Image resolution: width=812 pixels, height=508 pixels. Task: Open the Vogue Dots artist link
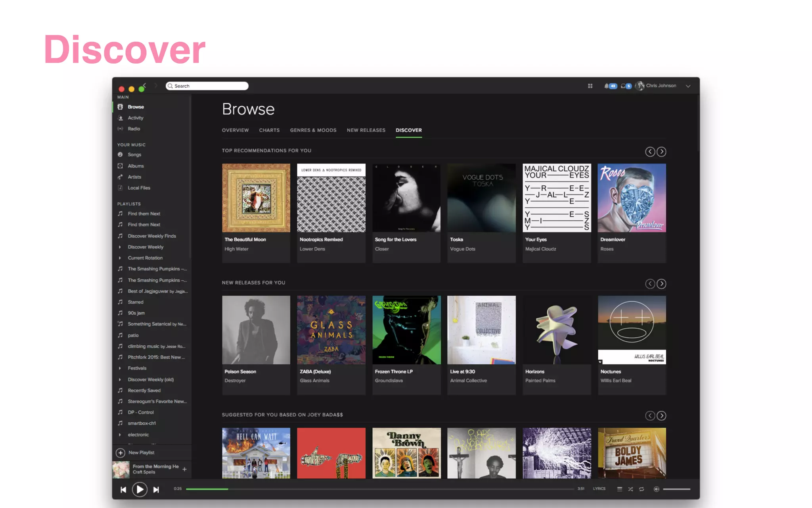tap(462, 249)
